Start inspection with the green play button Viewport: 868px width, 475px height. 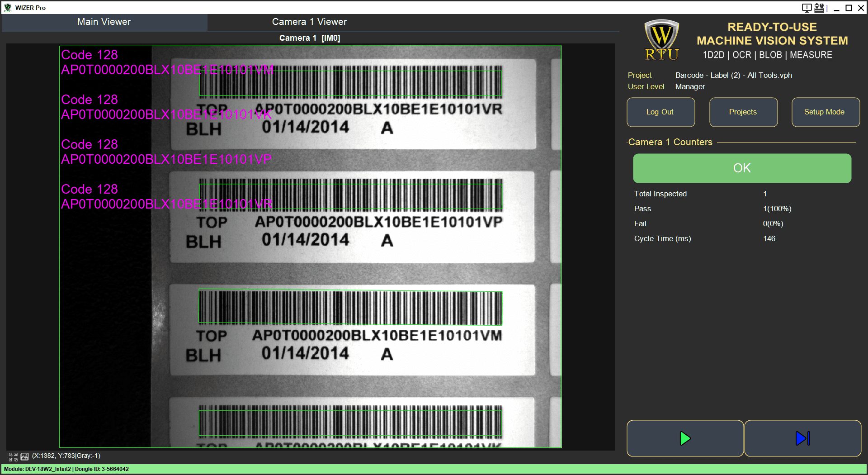tap(685, 438)
